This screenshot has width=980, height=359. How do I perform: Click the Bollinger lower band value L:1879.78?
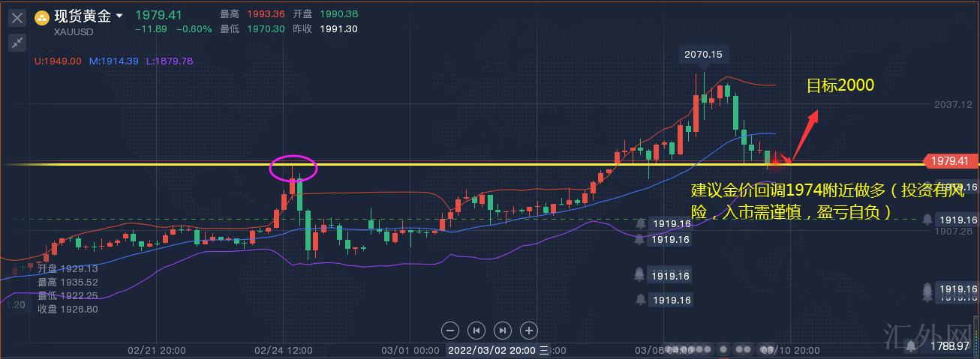167,61
